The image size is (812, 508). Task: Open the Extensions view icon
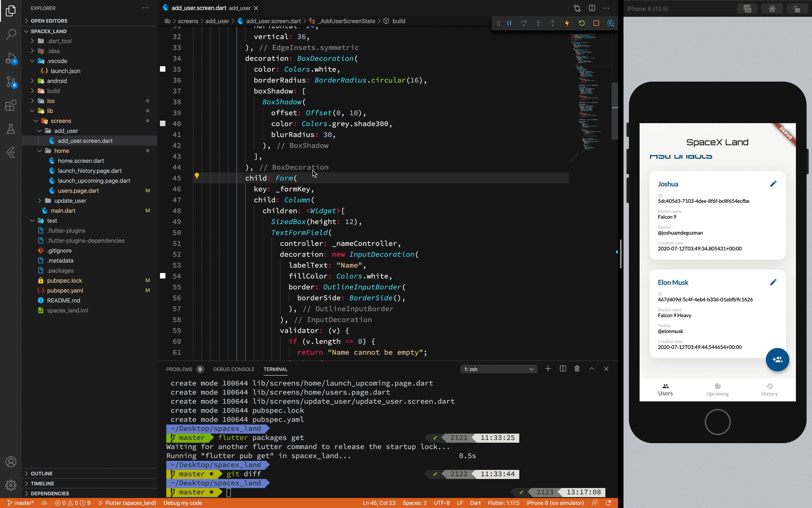11,105
